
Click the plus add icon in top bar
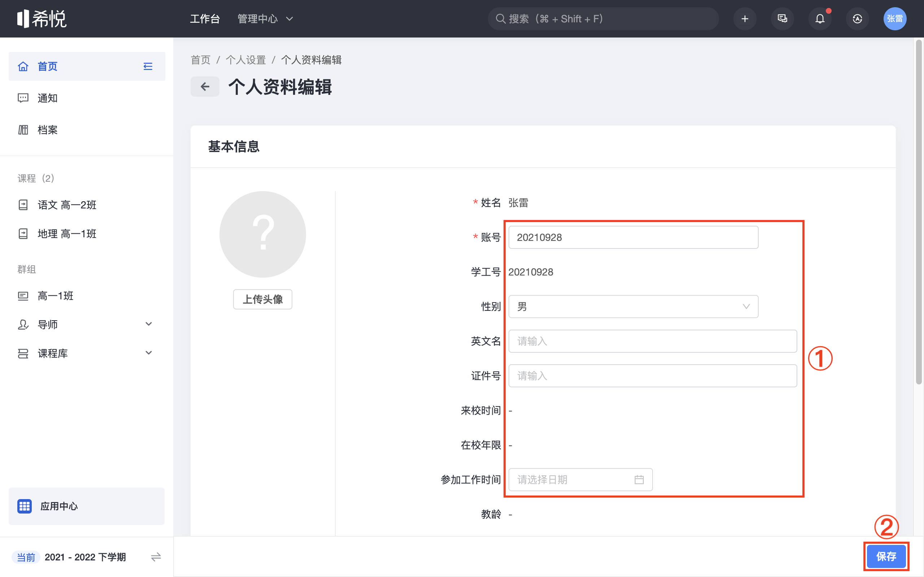click(x=745, y=19)
